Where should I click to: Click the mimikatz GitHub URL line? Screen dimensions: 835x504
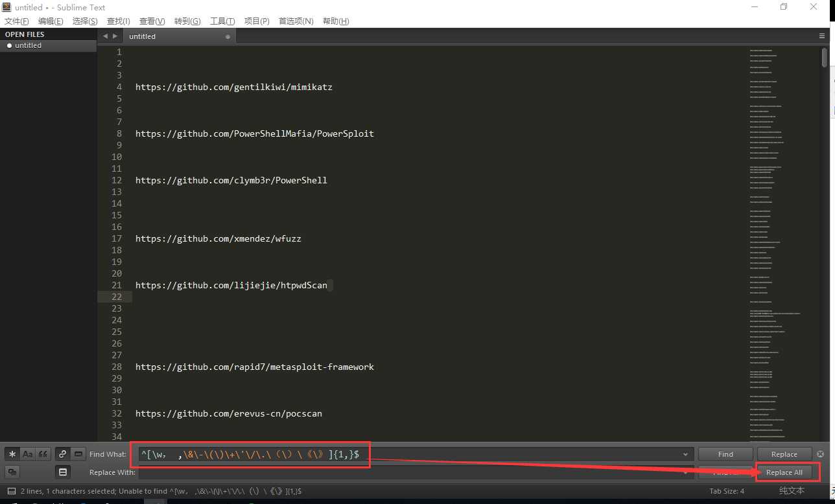coord(234,87)
